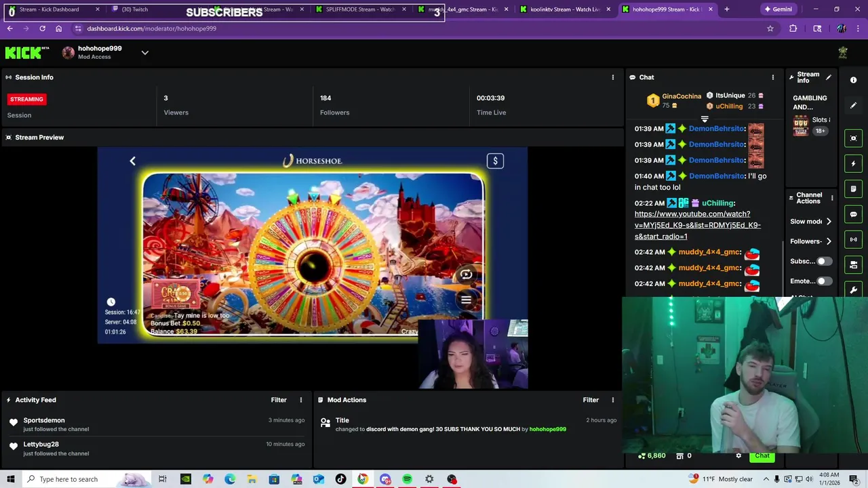The image size is (868, 488).
Task: Click the browser address bar URL
Action: pos(151,28)
